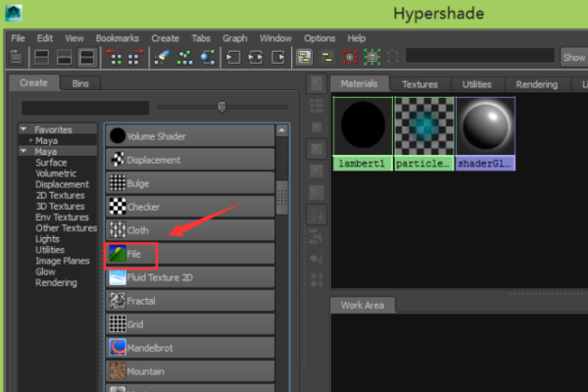Select the Volumetric category
588x392 pixels.
pos(56,173)
